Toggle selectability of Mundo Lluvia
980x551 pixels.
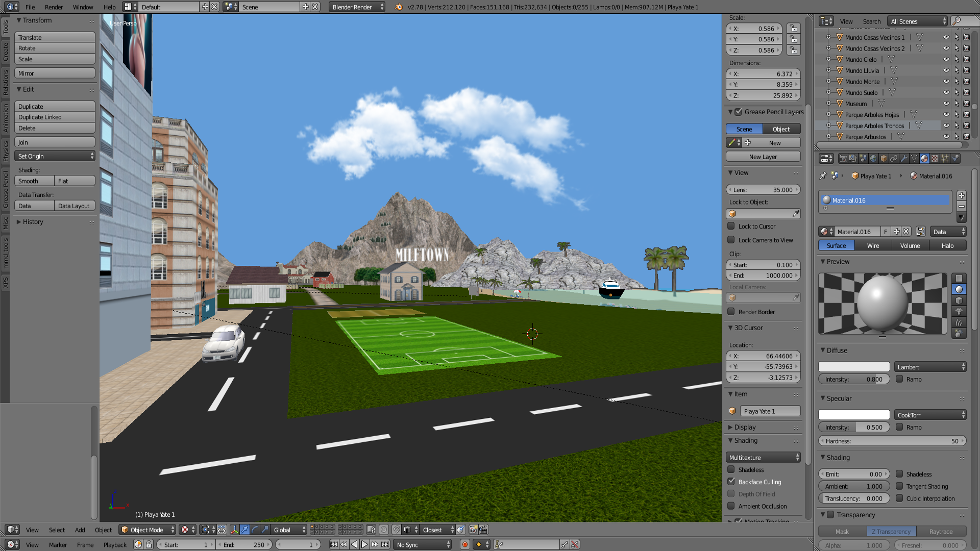[x=957, y=71]
